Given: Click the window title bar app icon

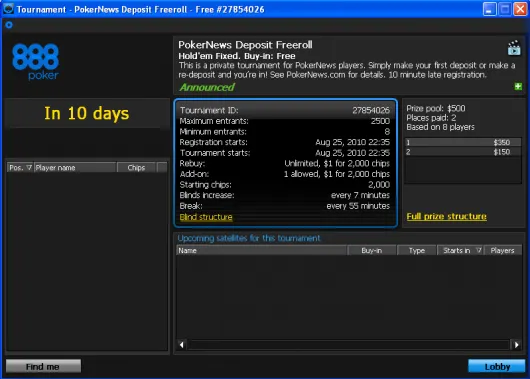Looking at the screenshot, I should 8,8.
